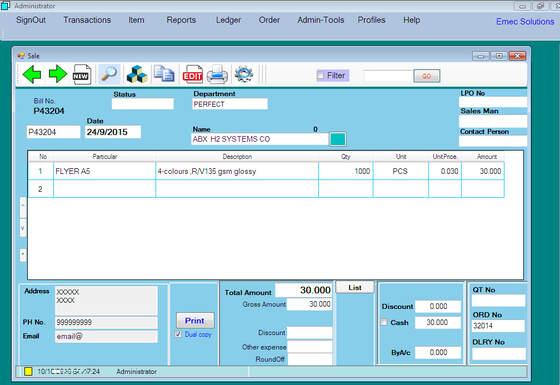Select the FLYER A5 particular cell

[x=104, y=171]
